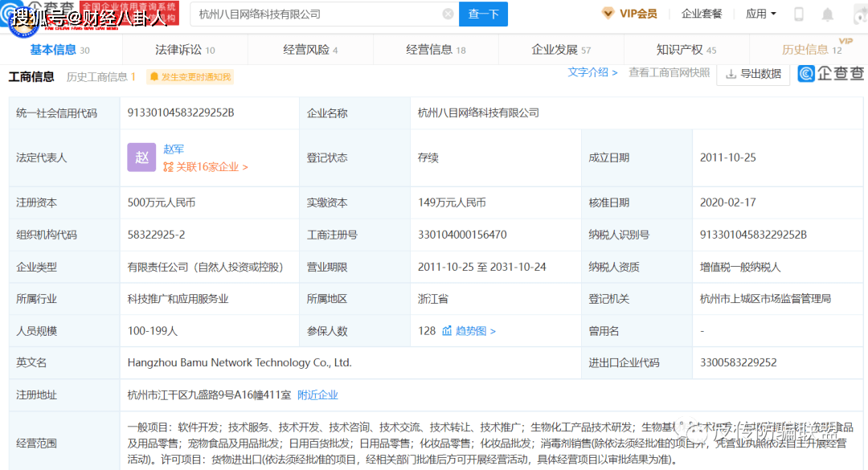Click the 企查查 logo beside export button
The image size is (868, 470).
tap(831, 74)
